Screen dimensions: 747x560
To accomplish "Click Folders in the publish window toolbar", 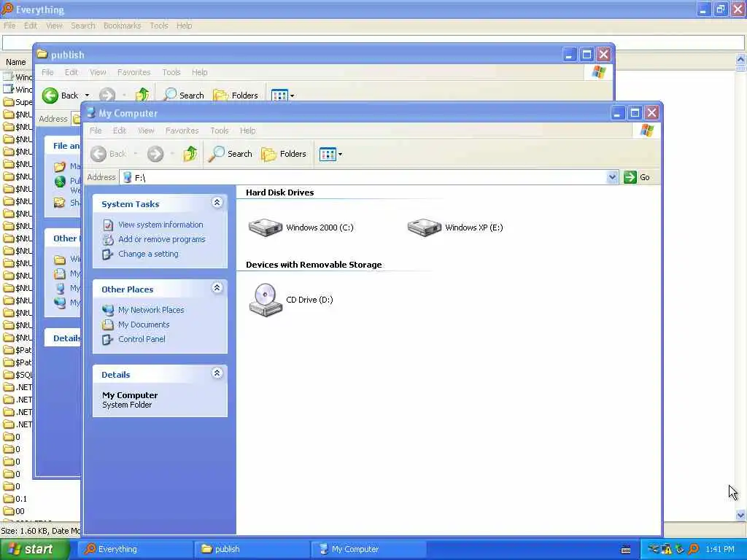I will [x=236, y=96].
